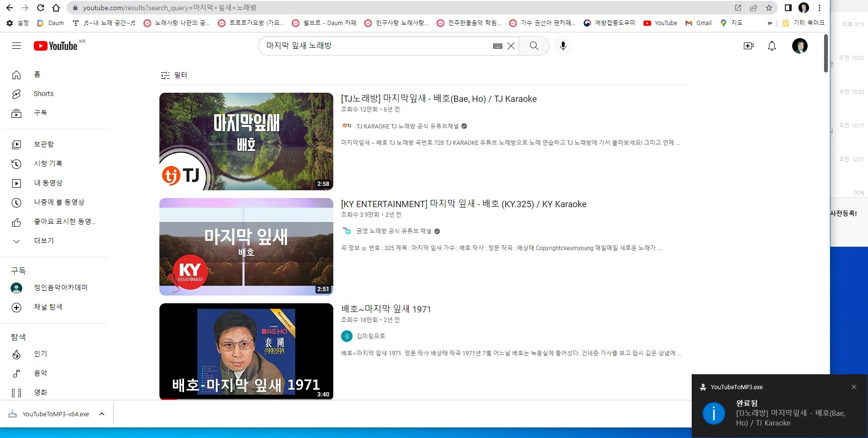Reload the page
The width and height of the screenshot is (868, 438).
(x=41, y=8)
